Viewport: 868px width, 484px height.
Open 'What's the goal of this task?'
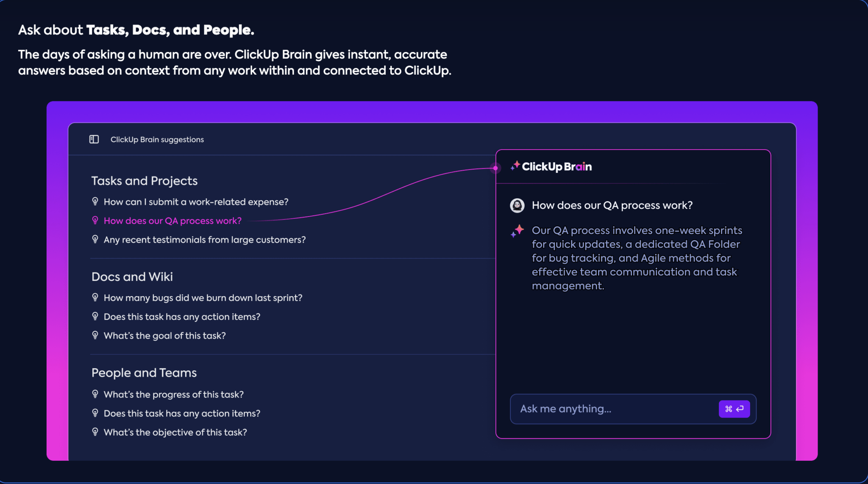[165, 335]
